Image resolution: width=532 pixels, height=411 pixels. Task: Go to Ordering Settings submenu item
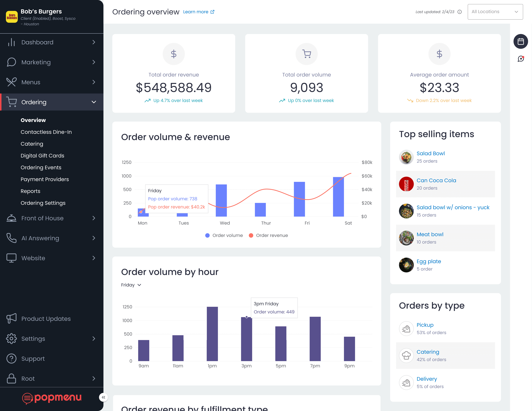43,203
